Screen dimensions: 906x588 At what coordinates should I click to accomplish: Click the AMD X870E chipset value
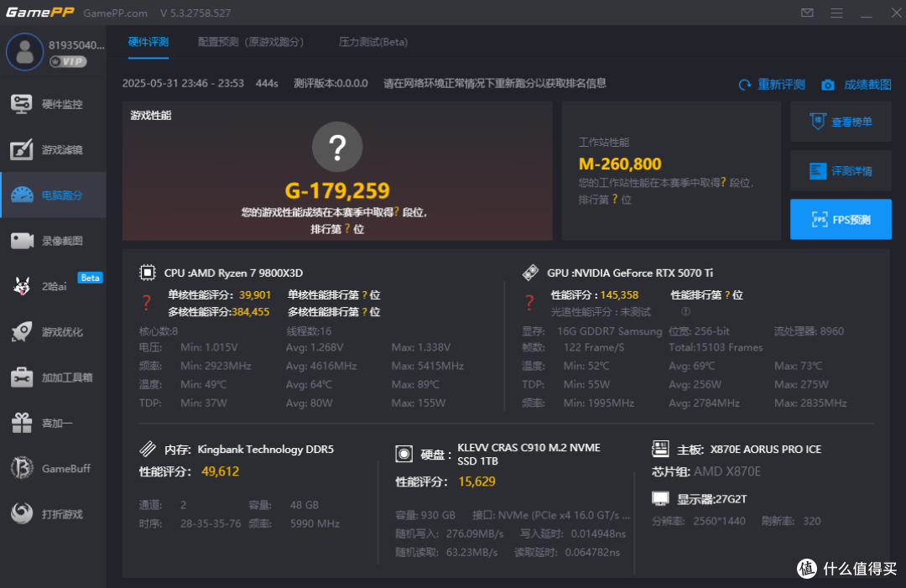pyautogui.click(x=727, y=471)
